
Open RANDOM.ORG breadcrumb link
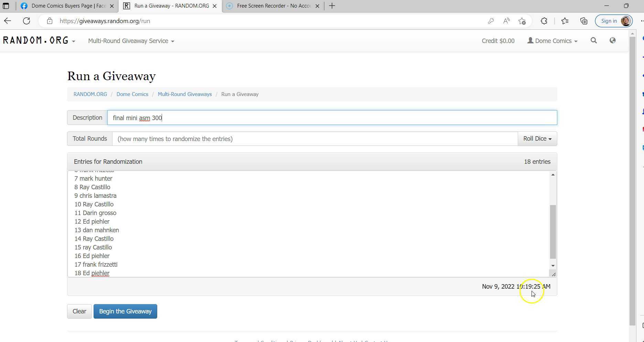pyautogui.click(x=90, y=94)
